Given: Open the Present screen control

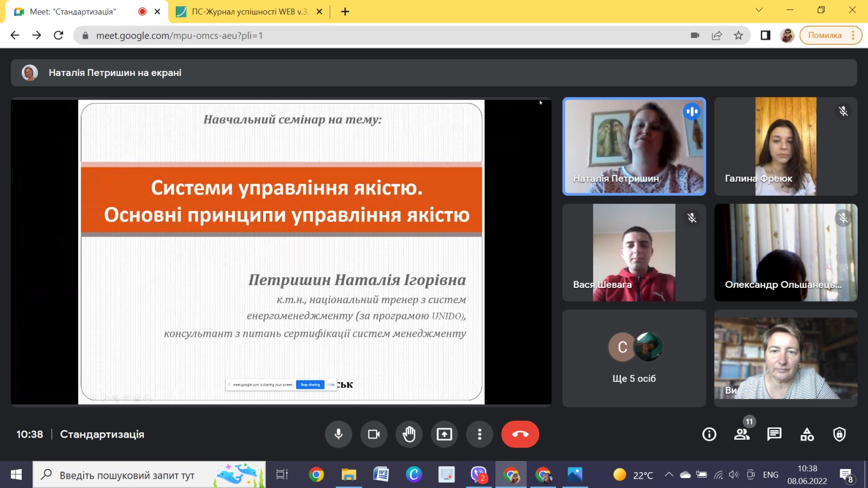Looking at the screenshot, I should [x=444, y=434].
